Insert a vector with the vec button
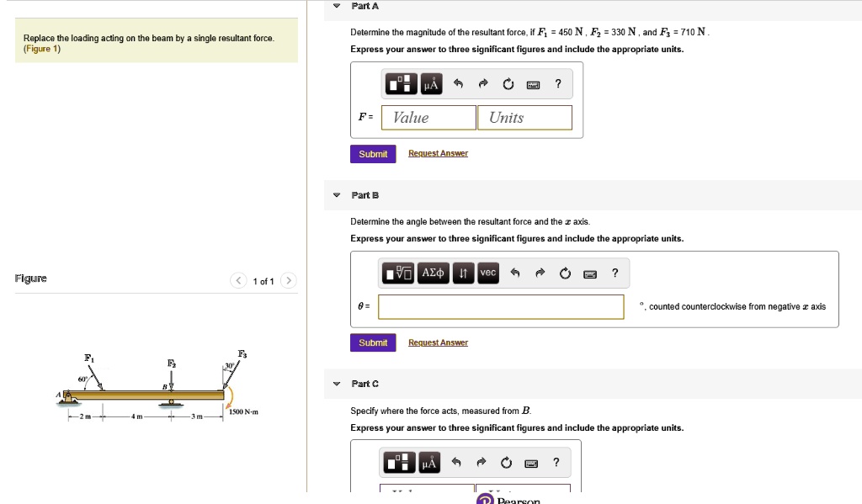The width and height of the screenshot is (862, 504). click(x=487, y=273)
